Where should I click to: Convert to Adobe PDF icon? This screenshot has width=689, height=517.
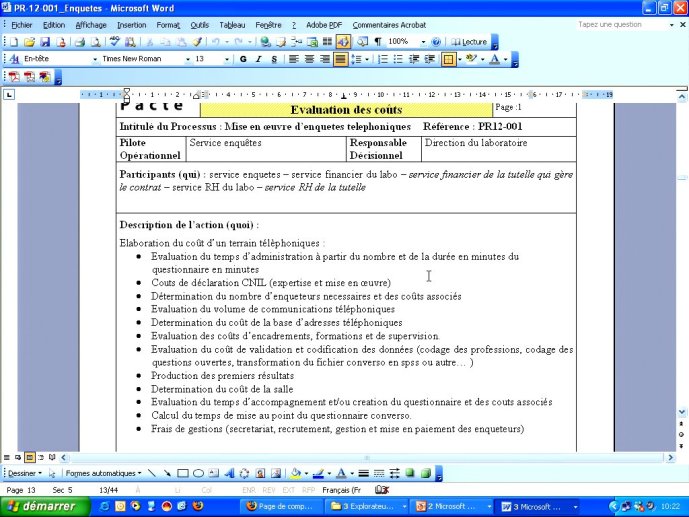(x=14, y=77)
